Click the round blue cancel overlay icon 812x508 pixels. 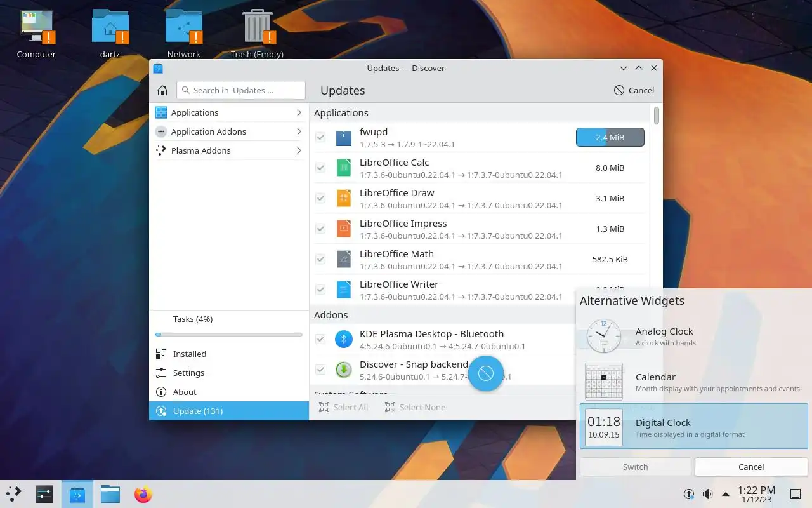(486, 373)
